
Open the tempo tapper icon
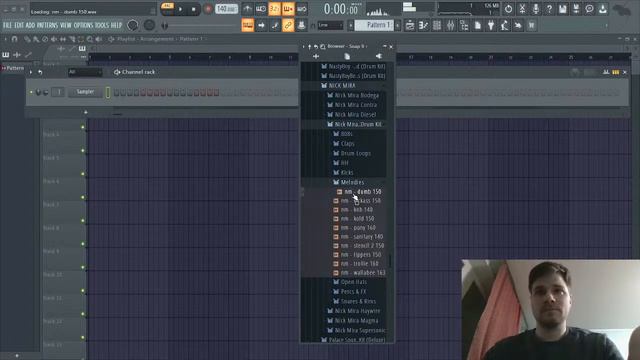pos(504,25)
